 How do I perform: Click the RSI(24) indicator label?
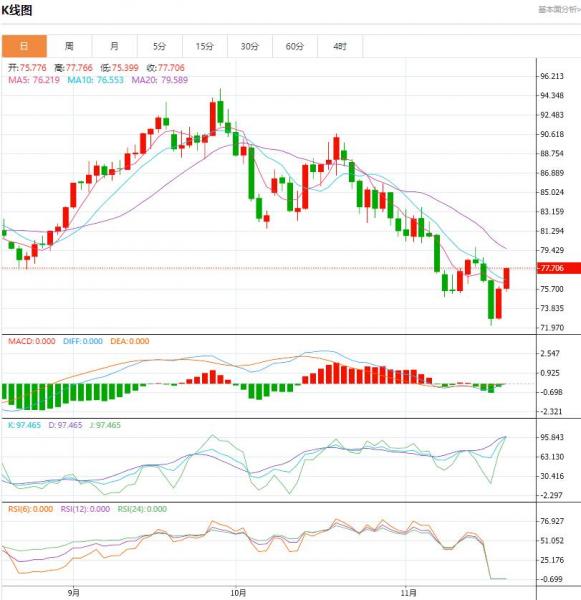[x=142, y=509]
